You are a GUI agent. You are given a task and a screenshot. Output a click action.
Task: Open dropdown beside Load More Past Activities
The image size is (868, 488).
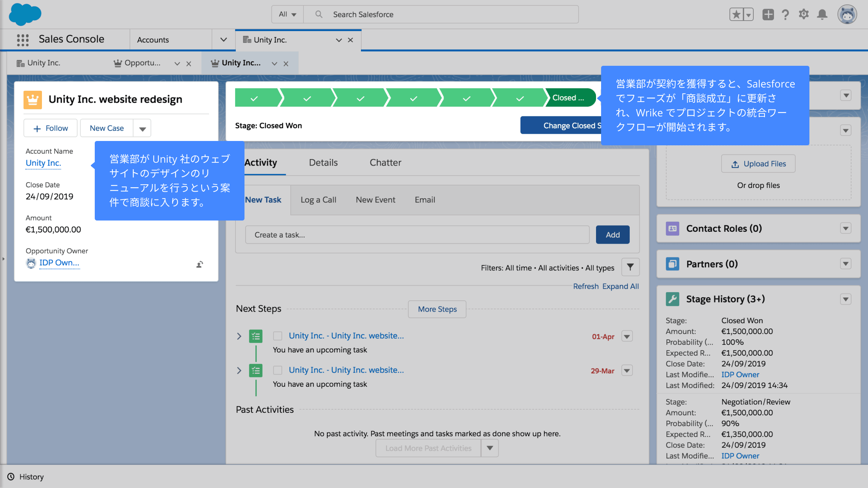tap(490, 448)
